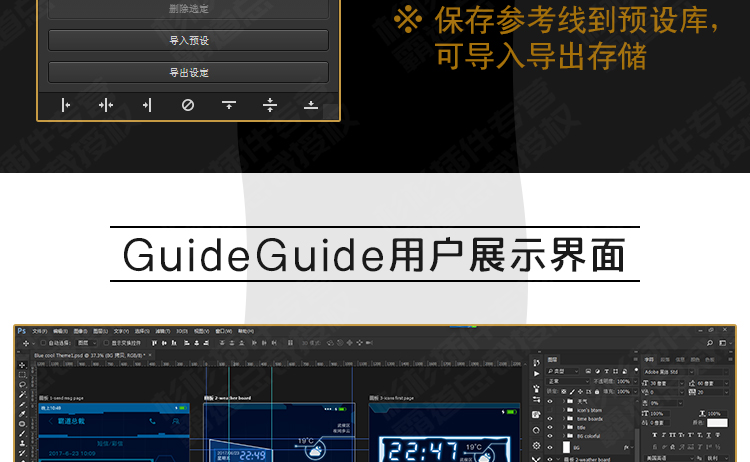Click the layers panel scrollbar
The image size is (750, 462).
(x=637, y=443)
